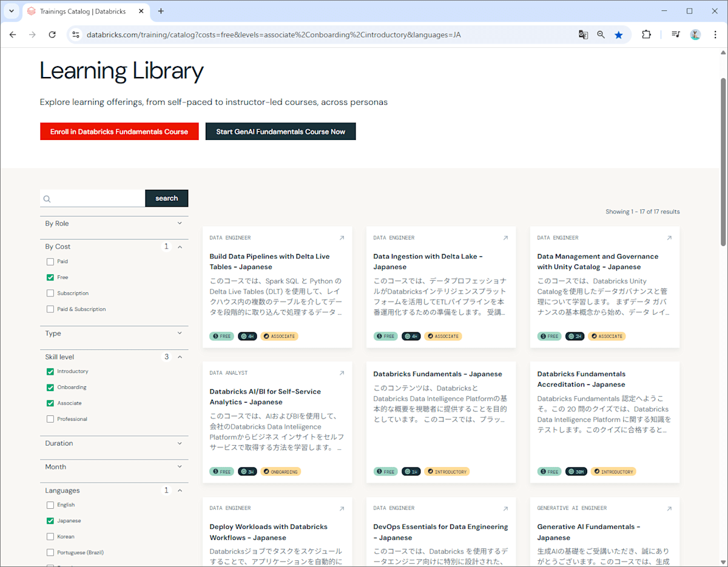Open external link arrow on Build Data Pipelines card
The width and height of the screenshot is (728, 567).
pyautogui.click(x=342, y=238)
